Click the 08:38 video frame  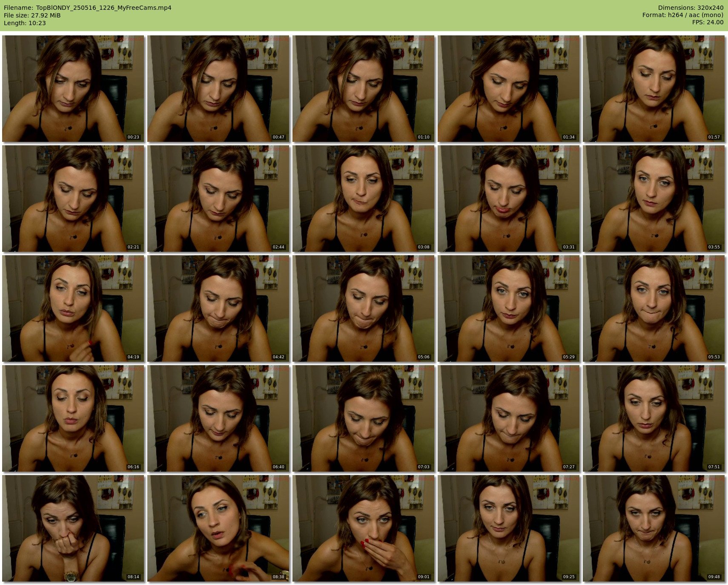point(218,528)
